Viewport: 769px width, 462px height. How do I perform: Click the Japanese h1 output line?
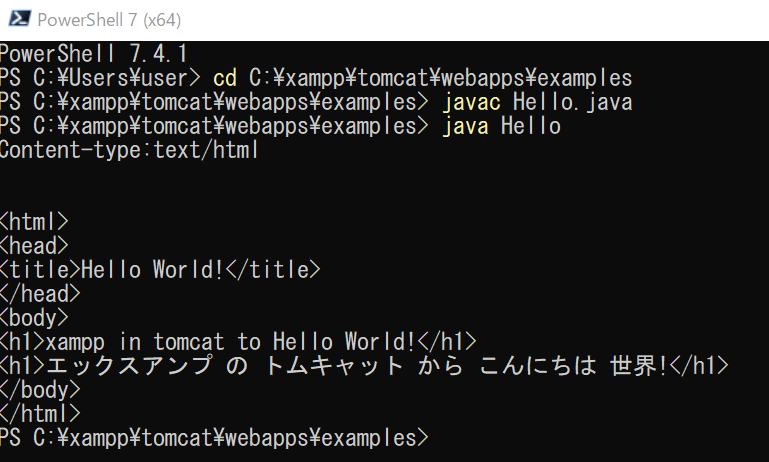click(x=364, y=366)
